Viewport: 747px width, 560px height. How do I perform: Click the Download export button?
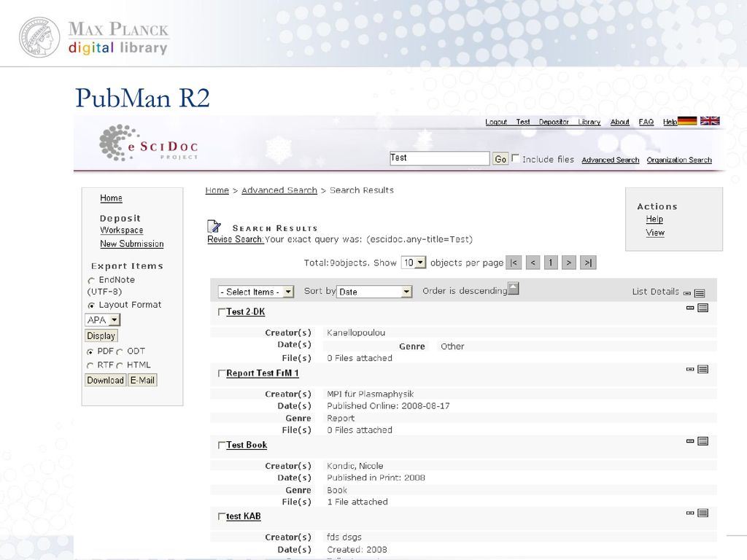pyautogui.click(x=105, y=380)
